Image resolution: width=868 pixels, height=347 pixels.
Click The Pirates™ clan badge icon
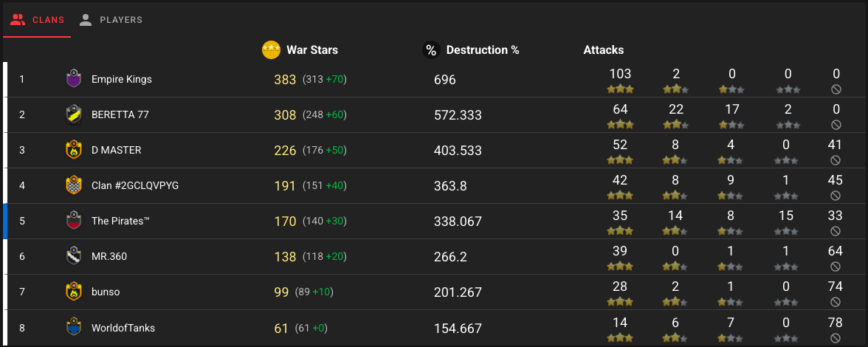point(74,221)
